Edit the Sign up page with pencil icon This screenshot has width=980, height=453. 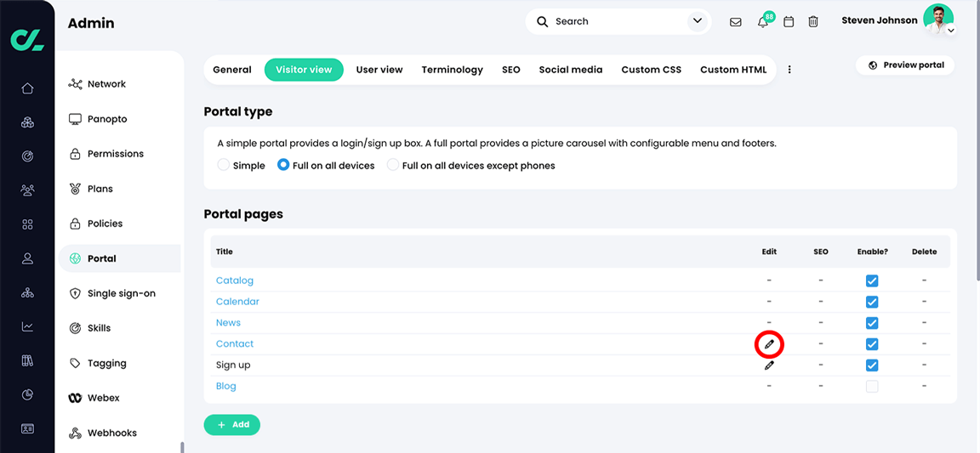pos(769,365)
